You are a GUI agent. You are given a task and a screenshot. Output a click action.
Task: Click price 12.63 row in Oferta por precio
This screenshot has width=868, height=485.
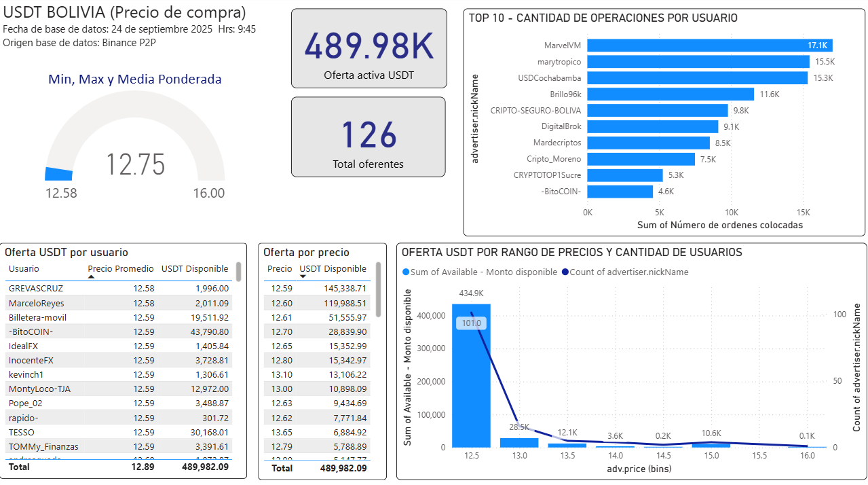(x=317, y=403)
